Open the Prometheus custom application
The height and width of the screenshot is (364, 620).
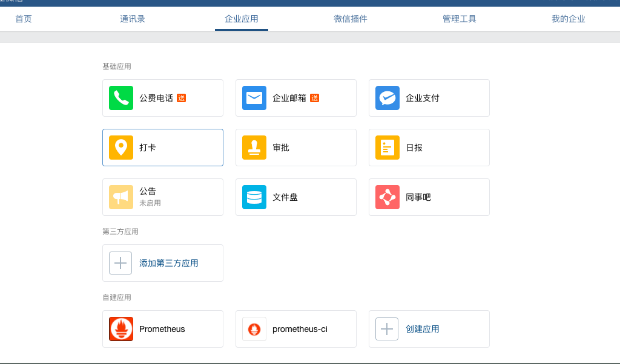point(162,328)
